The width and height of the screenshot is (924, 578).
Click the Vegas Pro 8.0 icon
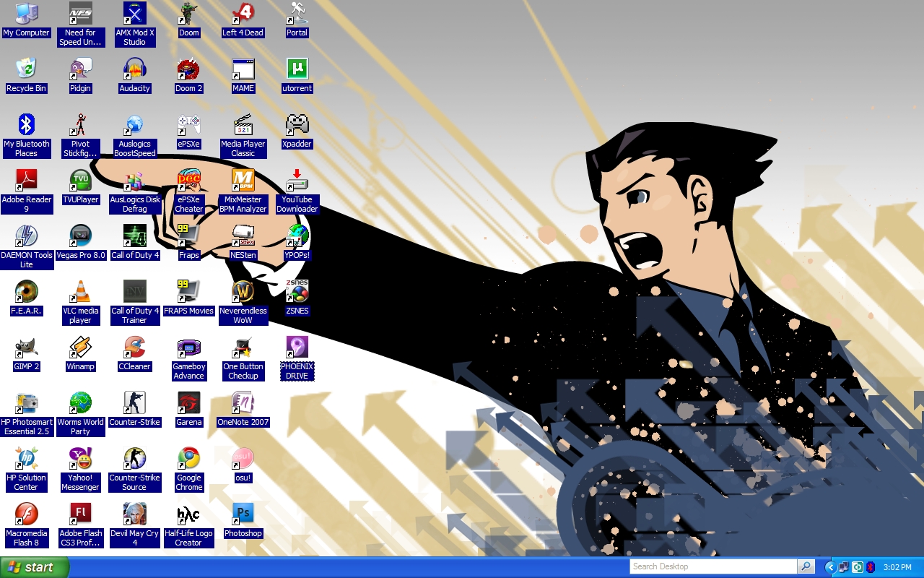(x=81, y=236)
